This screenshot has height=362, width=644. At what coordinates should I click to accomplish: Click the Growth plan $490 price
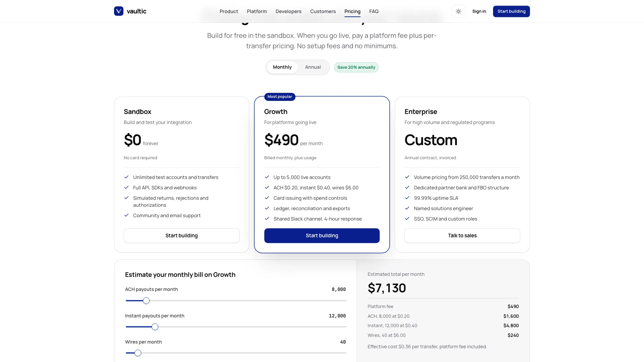(281, 140)
